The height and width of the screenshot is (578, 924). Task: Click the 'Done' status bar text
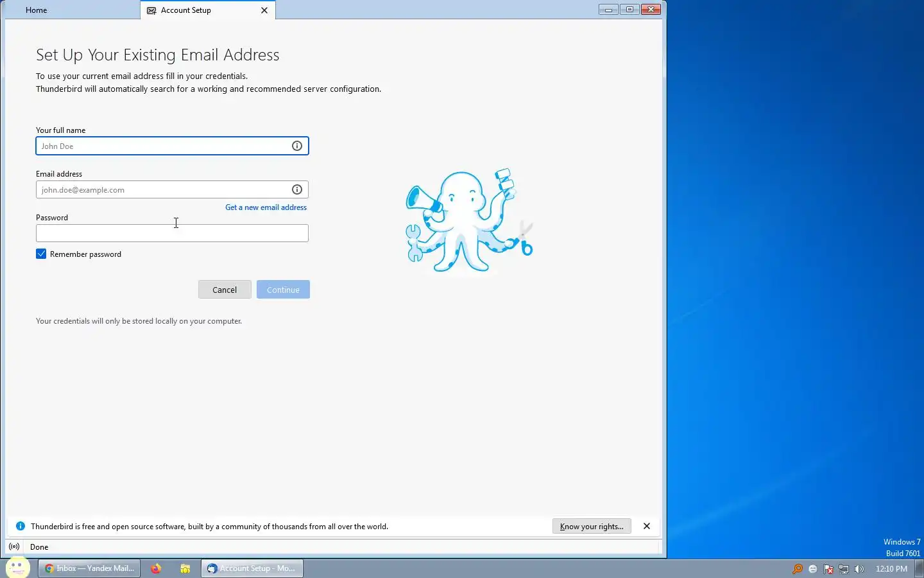coord(39,547)
